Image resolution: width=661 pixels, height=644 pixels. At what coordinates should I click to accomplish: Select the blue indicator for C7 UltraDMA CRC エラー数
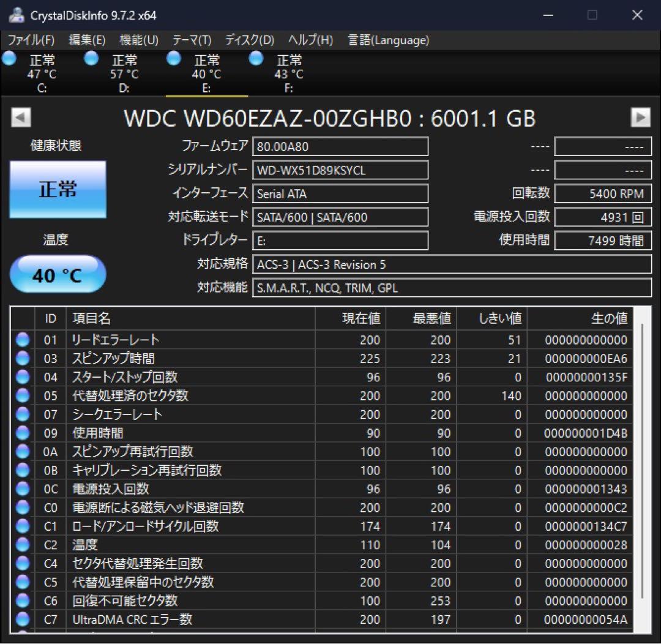coord(22,620)
